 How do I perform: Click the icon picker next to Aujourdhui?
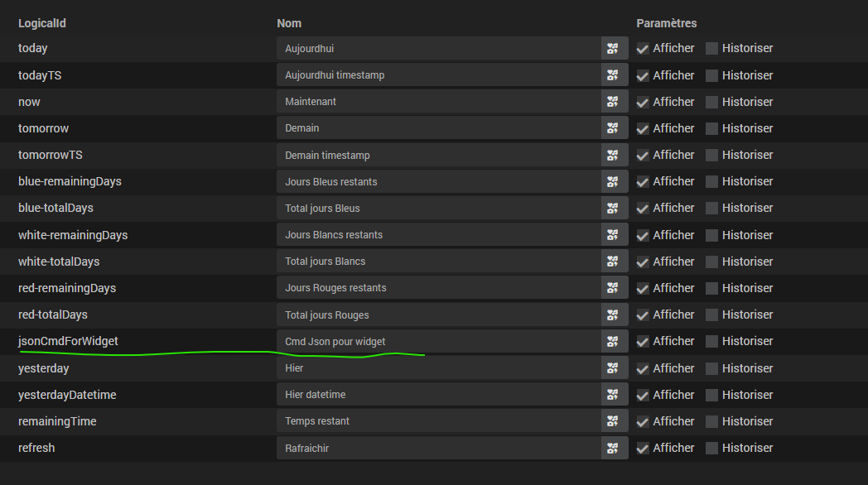tap(613, 49)
